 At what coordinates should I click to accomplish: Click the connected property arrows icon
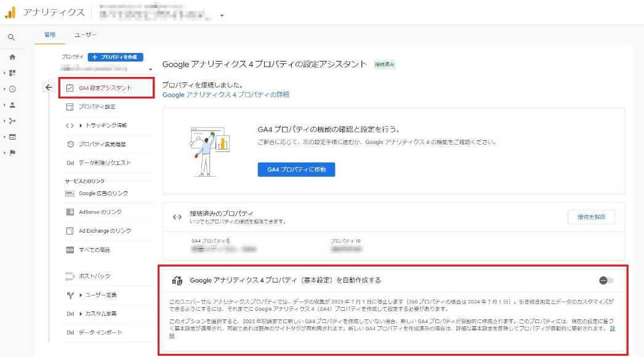(x=177, y=217)
